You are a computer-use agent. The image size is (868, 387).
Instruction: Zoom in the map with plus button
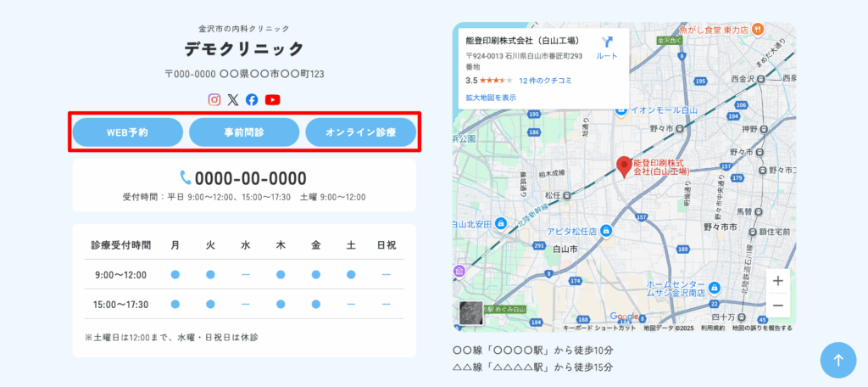pyautogui.click(x=778, y=281)
